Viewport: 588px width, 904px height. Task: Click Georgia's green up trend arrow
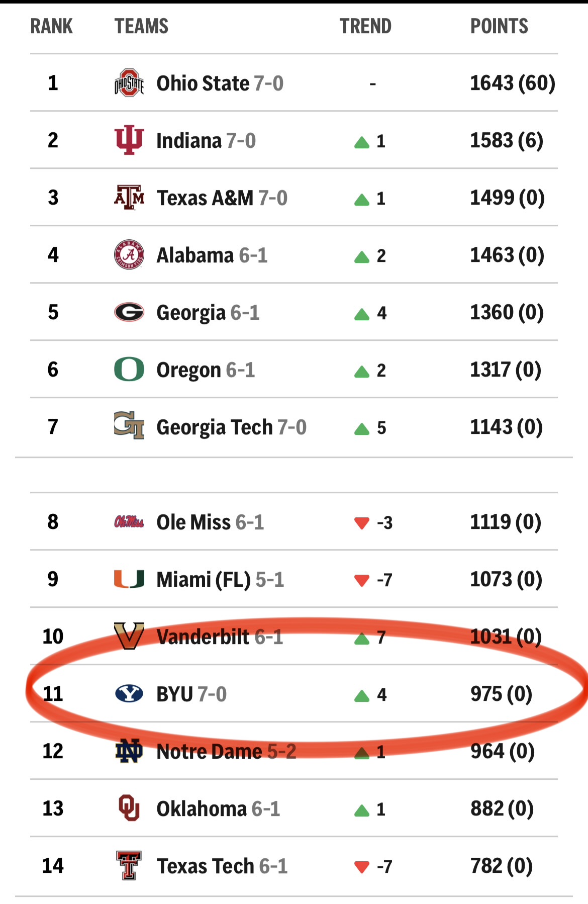[x=362, y=315]
